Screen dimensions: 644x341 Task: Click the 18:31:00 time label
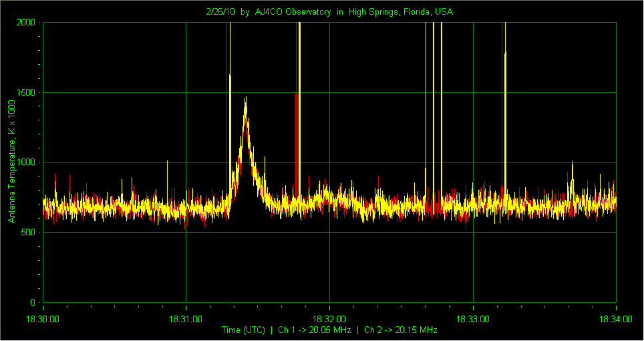tap(186, 319)
